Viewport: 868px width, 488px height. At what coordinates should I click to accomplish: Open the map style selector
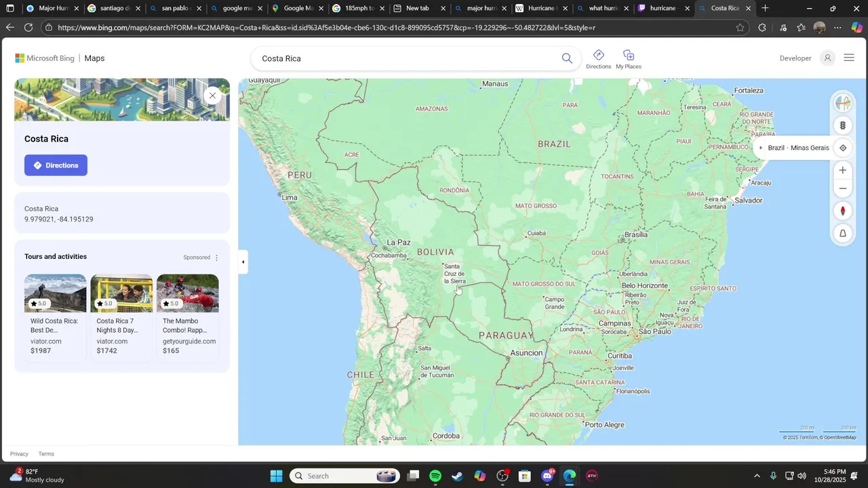(x=843, y=104)
